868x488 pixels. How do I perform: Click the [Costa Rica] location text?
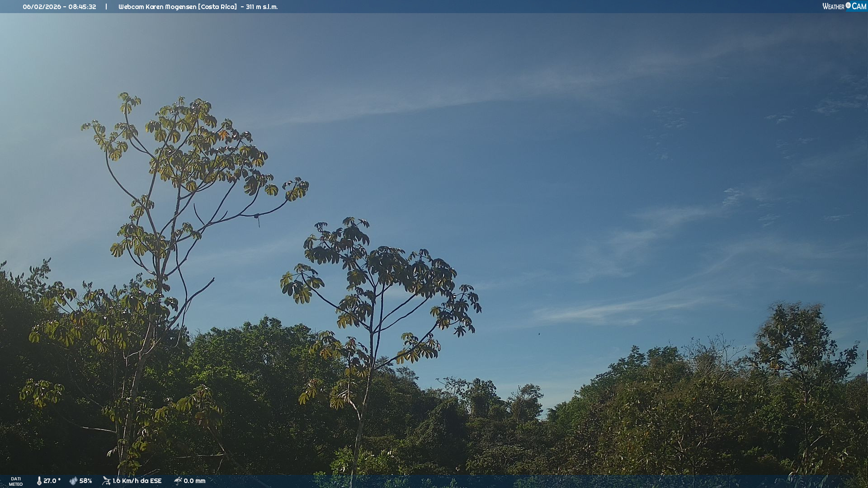tap(217, 7)
